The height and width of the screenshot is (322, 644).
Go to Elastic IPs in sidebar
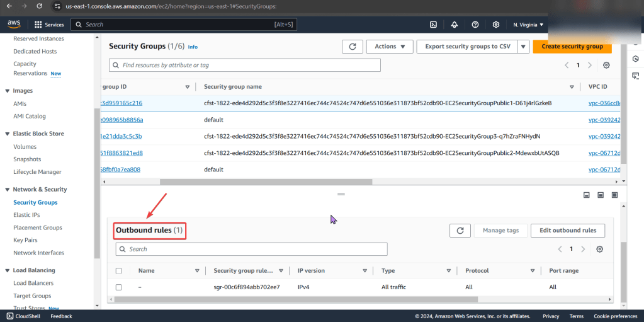click(x=26, y=215)
